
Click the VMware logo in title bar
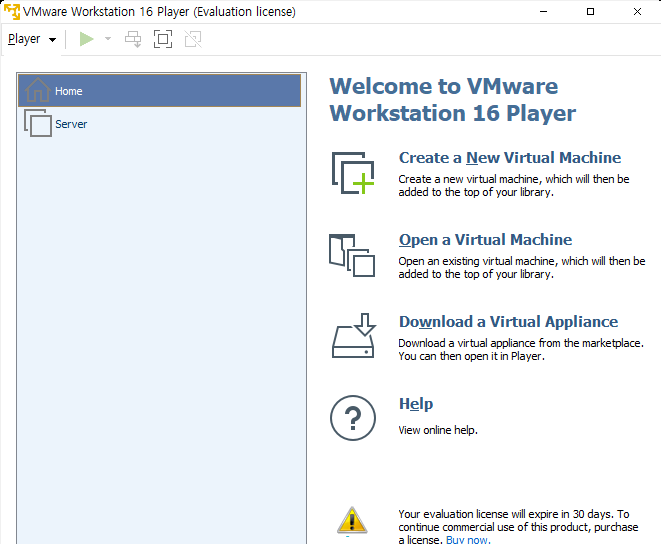(x=12, y=11)
